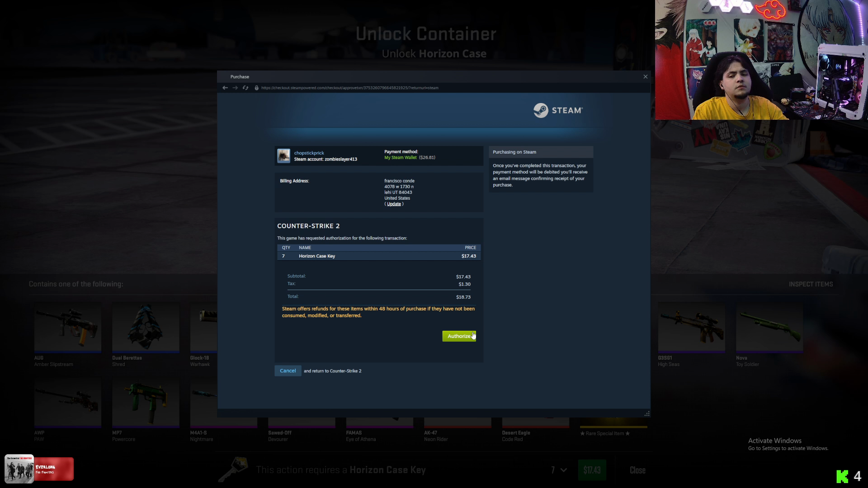Click the Glock-18 Warhawk label
The width and height of the screenshot is (868, 488).
[x=200, y=361]
